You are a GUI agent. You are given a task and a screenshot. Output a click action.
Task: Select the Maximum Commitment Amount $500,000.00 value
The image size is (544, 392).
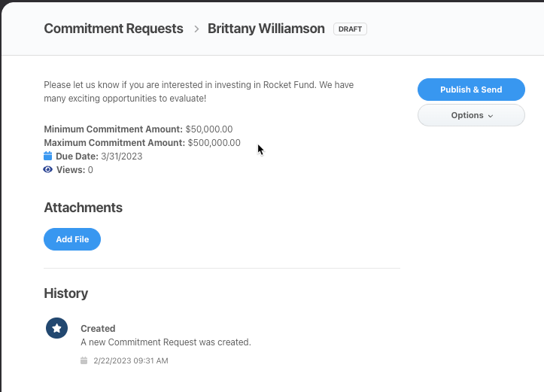[x=214, y=143]
